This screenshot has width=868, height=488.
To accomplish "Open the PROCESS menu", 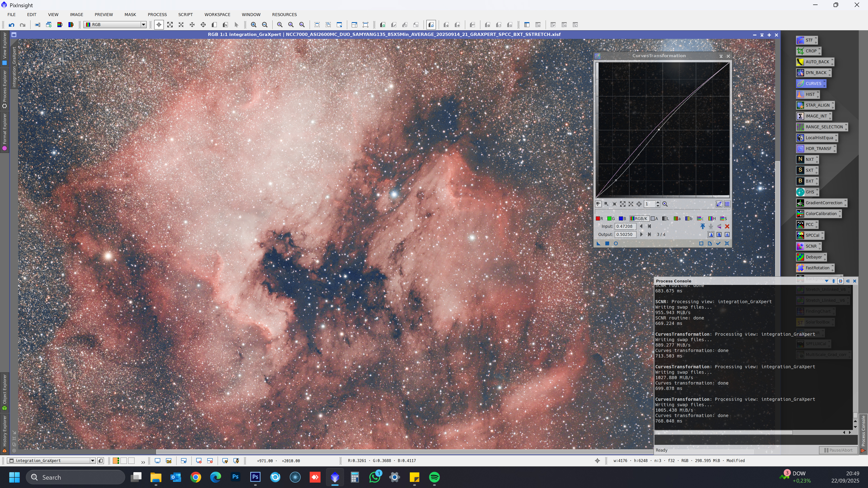I will point(157,14).
